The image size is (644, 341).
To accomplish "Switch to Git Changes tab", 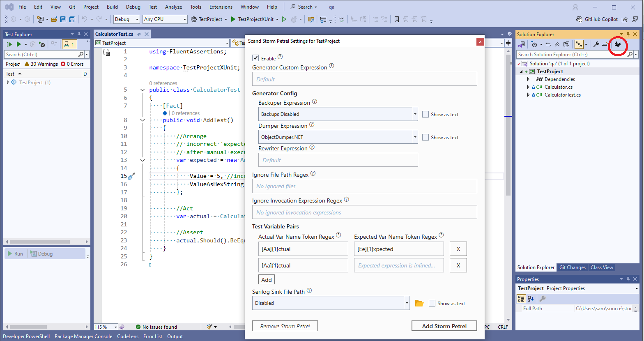I will pos(573,267).
